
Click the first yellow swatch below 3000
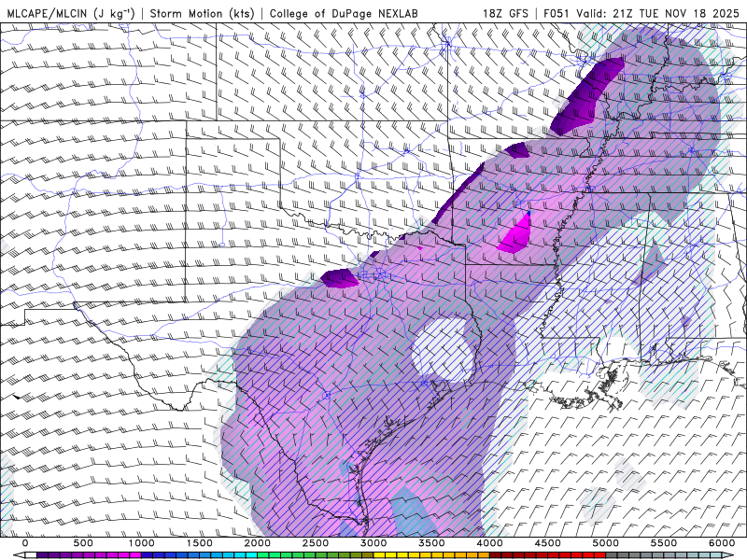pyautogui.click(x=380, y=555)
